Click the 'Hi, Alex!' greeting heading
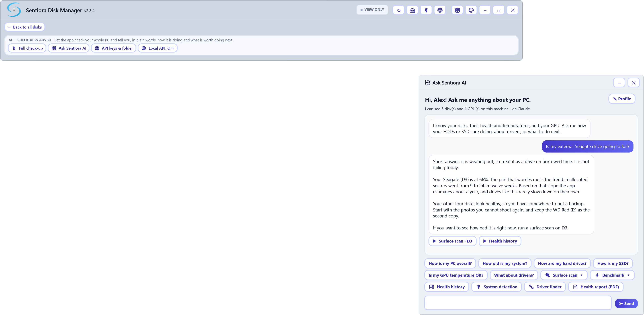 point(478,100)
